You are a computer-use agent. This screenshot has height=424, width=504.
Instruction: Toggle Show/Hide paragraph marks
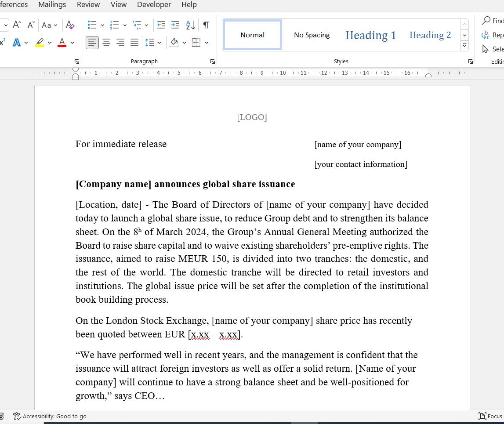pos(205,25)
